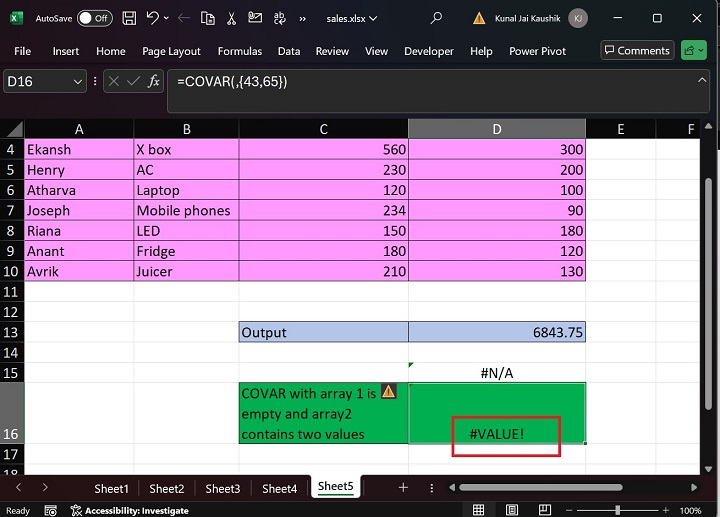The width and height of the screenshot is (720, 517).
Task: Click the Undo arrow icon
Action: tap(152, 18)
